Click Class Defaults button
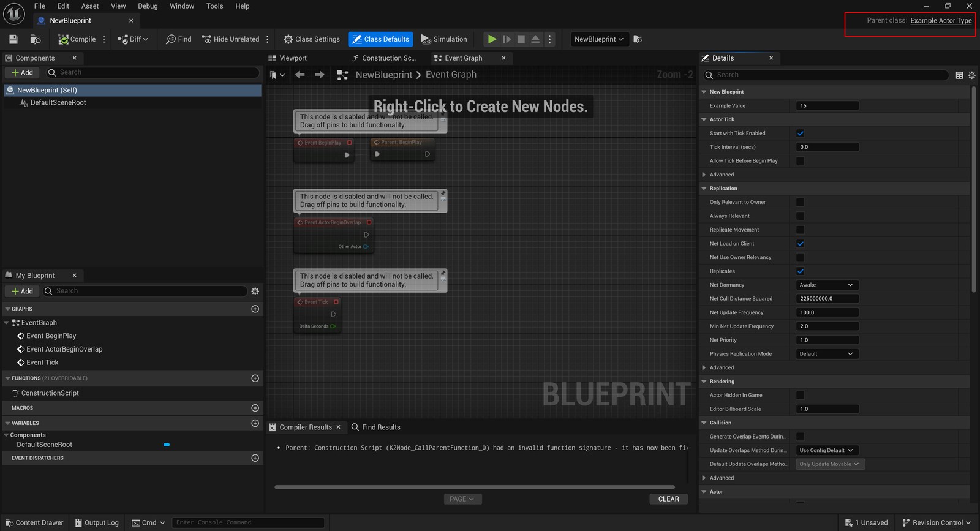Image resolution: width=980 pixels, height=531 pixels. tap(381, 39)
